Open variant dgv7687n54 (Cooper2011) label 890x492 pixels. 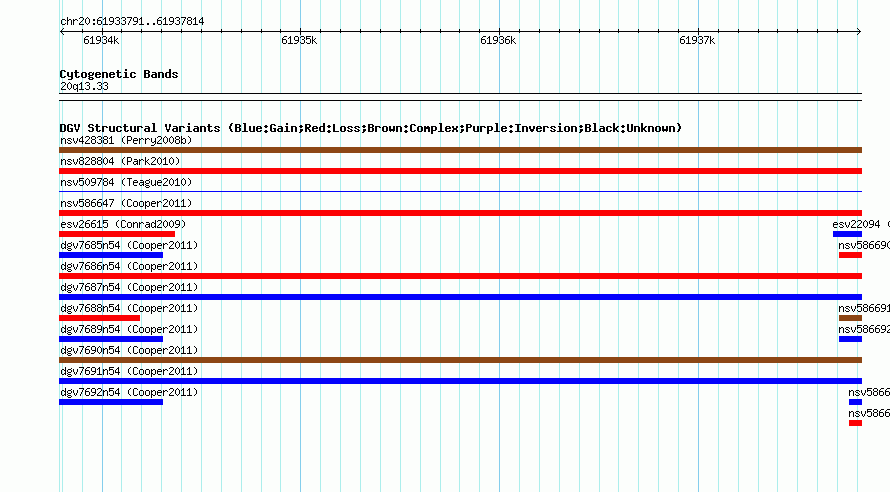[x=129, y=287]
